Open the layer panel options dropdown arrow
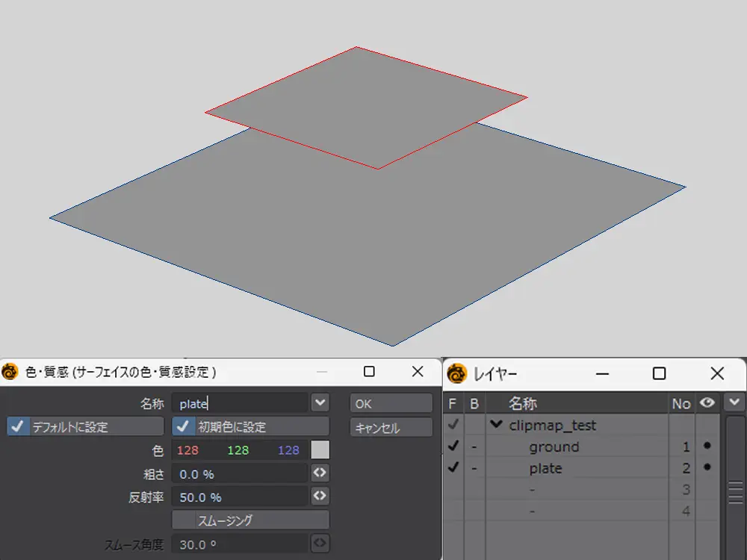The width and height of the screenshot is (747, 560). click(x=734, y=403)
